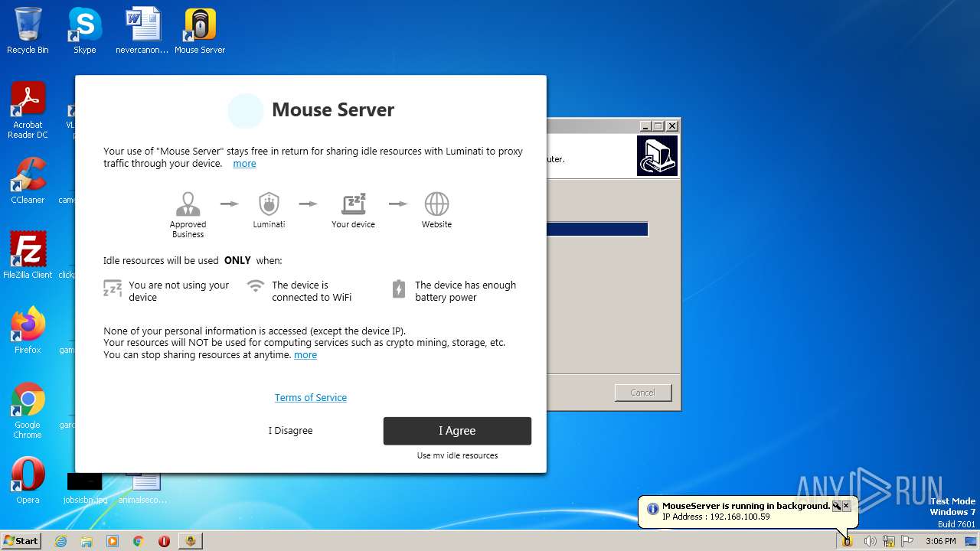Launch Opera browser desktop icon

click(28, 481)
